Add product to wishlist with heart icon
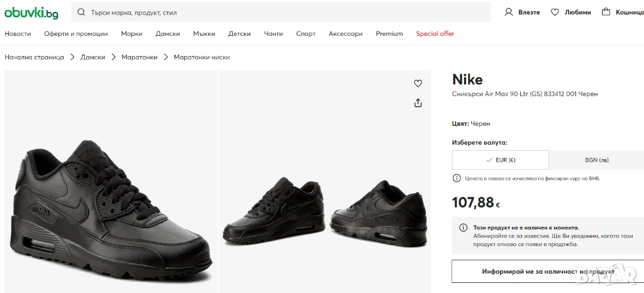This screenshot has height=293, width=644. tap(418, 84)
